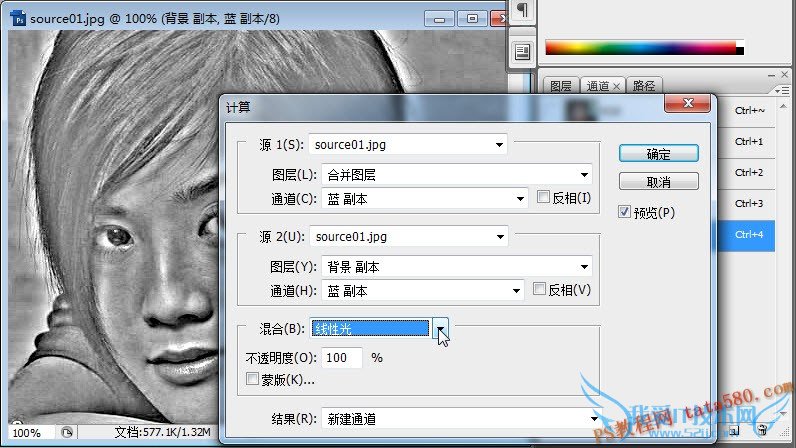This screenshot has width=796, height=448.
Task: Toggle 反相(V) checkbox for source 2
Action: point(539,289)
